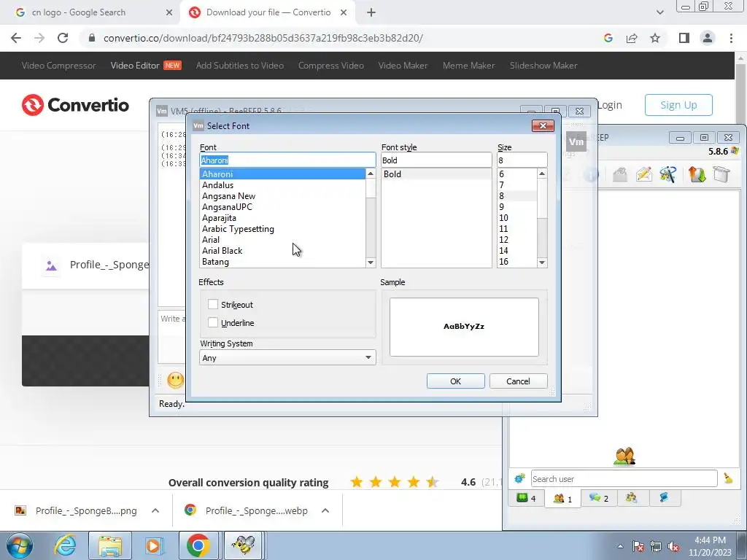This screenshot has height=560, width=747.
Task: Click the Sign Up button
Action: click(x=678, y=105)
